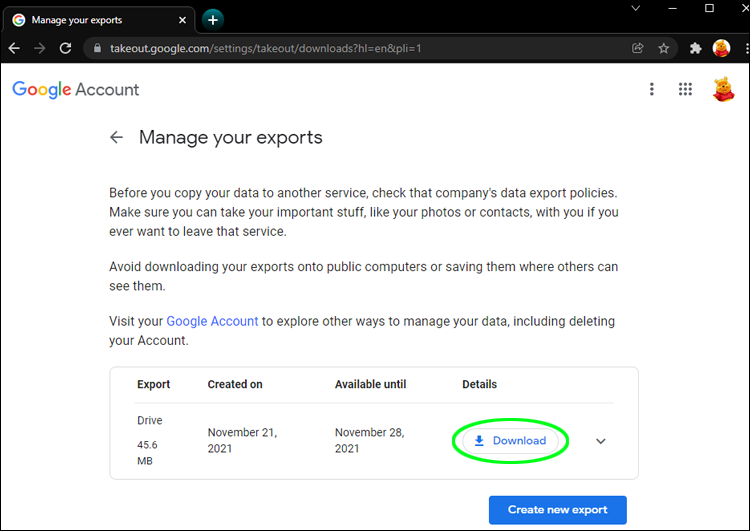The height and width of the screenshot is (531, 750).
Task: Click the Create new export button
Action: click(557, 510)
